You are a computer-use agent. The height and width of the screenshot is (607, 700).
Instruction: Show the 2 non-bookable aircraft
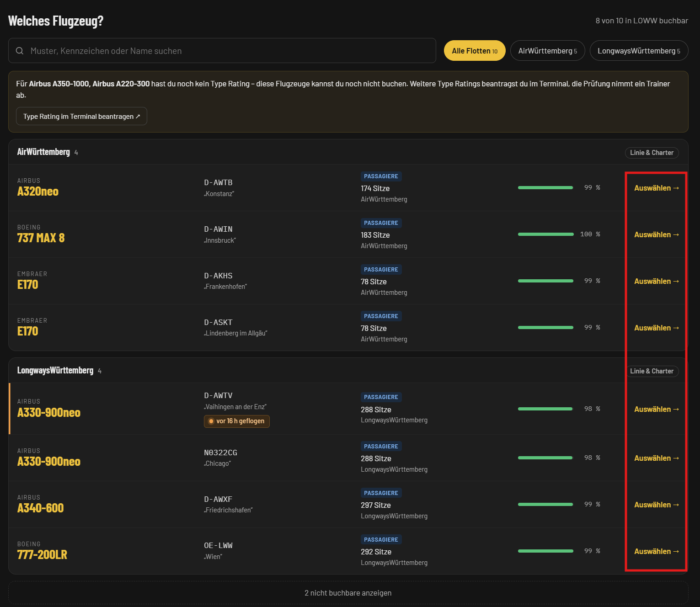click(348, 593)
